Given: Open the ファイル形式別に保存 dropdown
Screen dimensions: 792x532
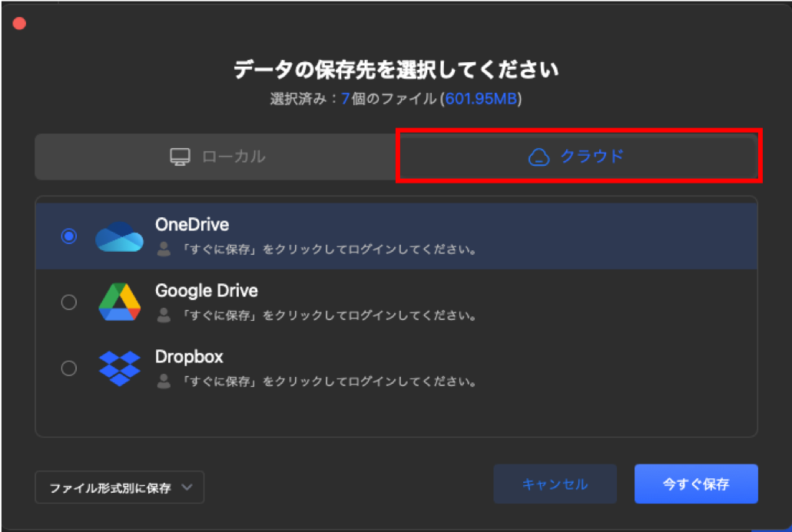Looking at the screenshot, I should tap(120, 487).
